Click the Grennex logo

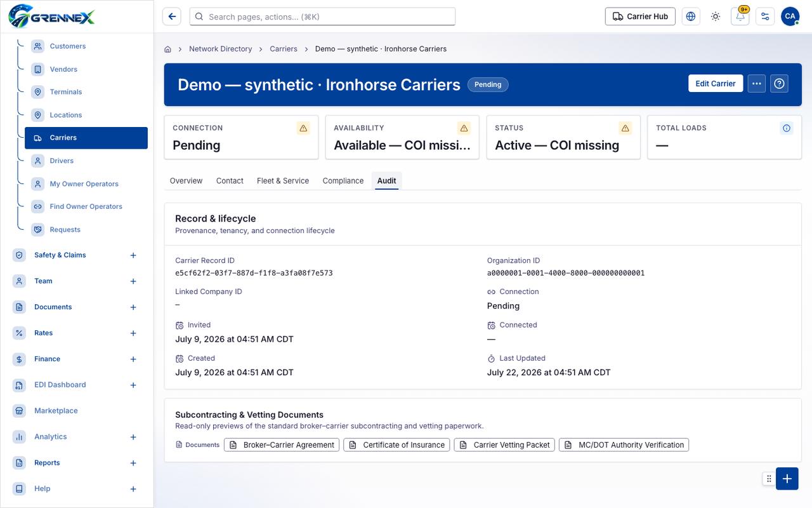point(52,16)
